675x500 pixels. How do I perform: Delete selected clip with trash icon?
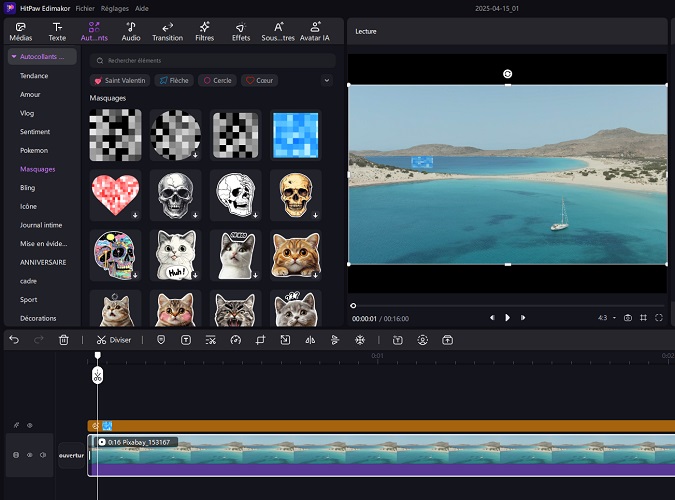[64, 340]
